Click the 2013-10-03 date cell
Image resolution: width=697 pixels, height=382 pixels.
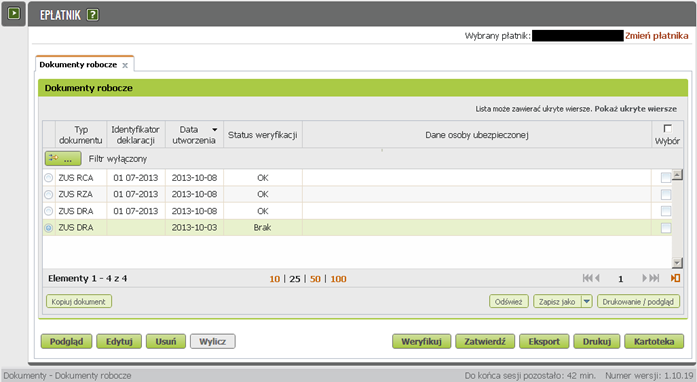coord(194,228)
